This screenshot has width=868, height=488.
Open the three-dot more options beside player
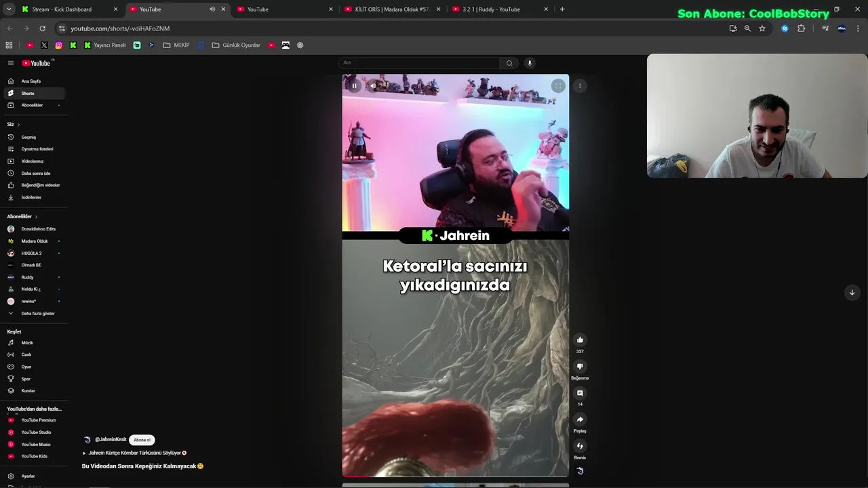click(580, 86)
